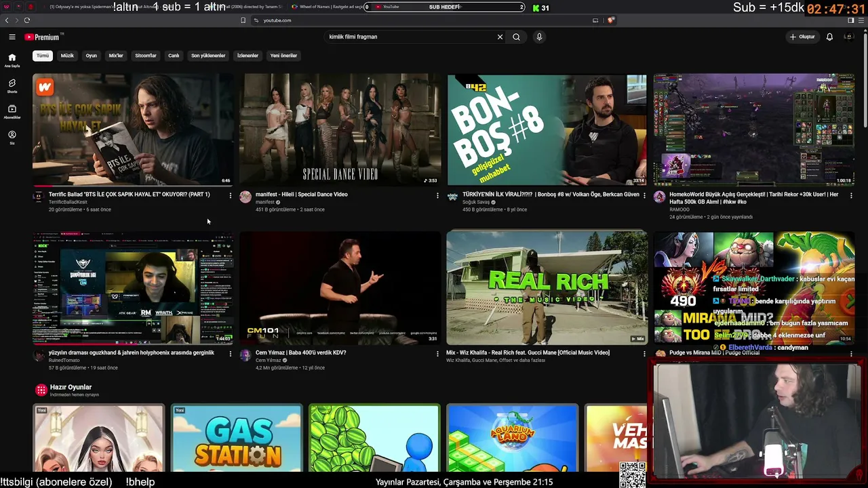Open Ana Sayfa in the sidebar

[x=12, y=60]
